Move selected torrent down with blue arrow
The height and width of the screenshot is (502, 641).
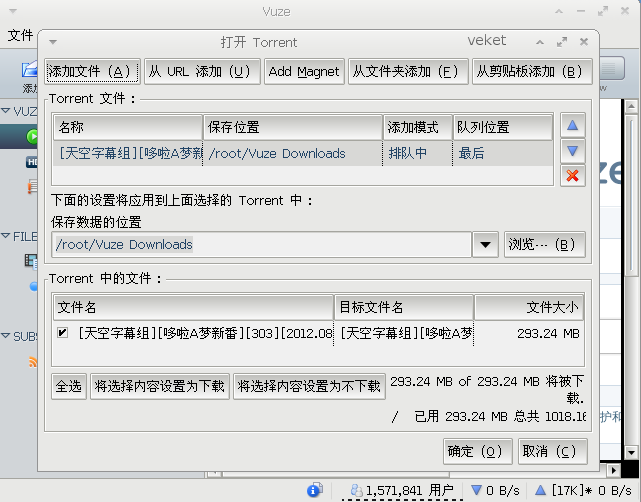coord(572,151)
